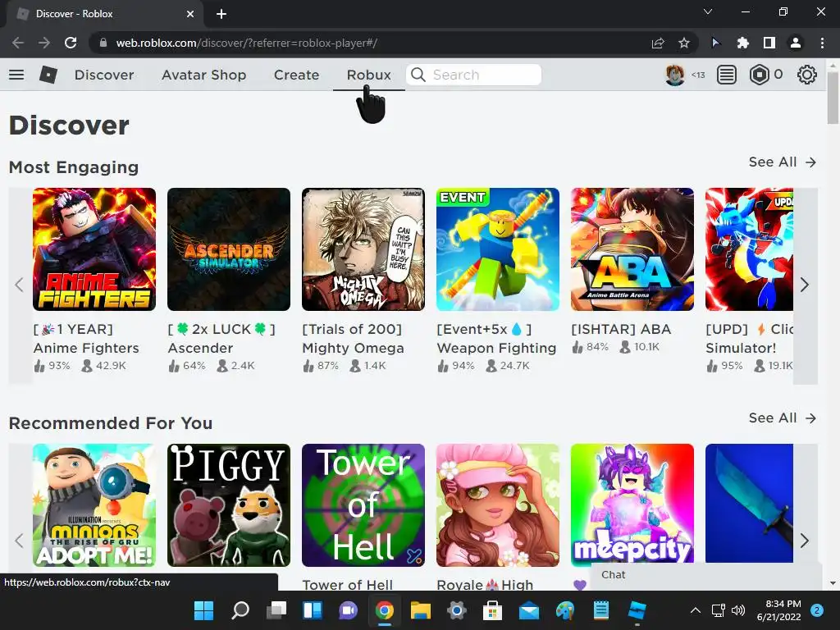
Task: See All Recommended For You games
Action: coord(782,418)
